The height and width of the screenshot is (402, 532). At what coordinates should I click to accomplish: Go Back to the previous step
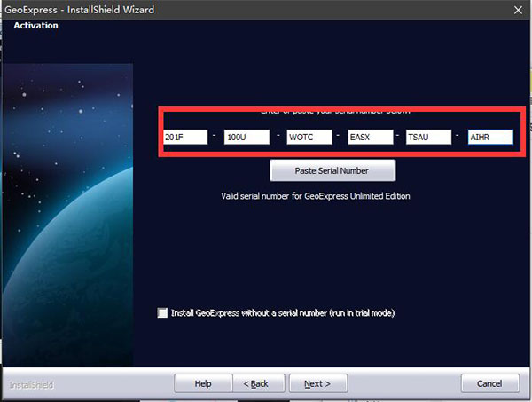[259, 383]
